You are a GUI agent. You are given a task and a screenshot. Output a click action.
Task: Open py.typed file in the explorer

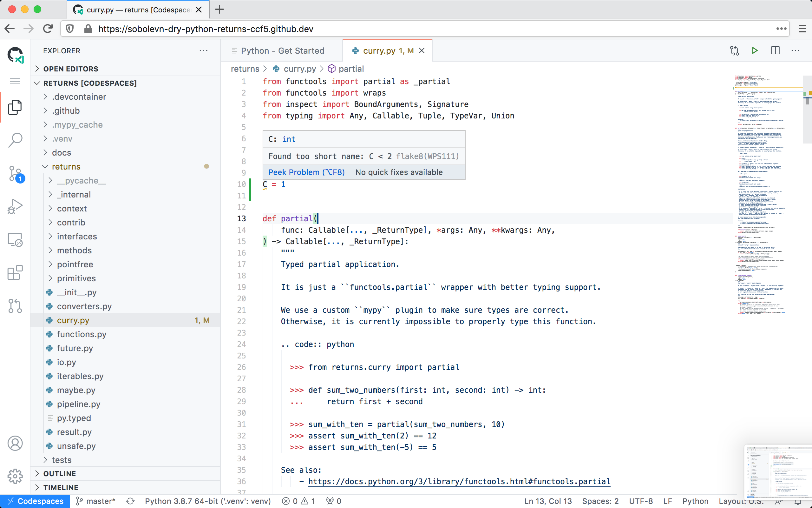(x=125, y=418)
